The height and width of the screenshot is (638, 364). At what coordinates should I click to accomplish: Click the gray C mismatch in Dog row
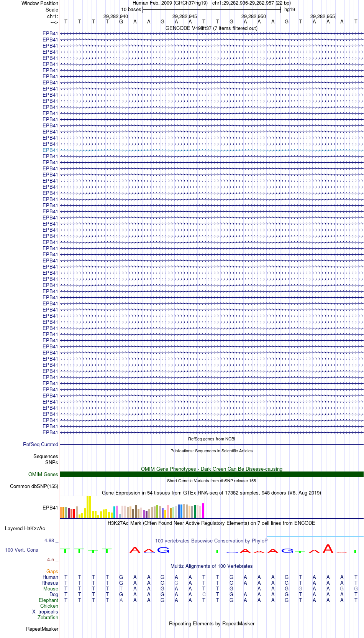click(204, 594)
